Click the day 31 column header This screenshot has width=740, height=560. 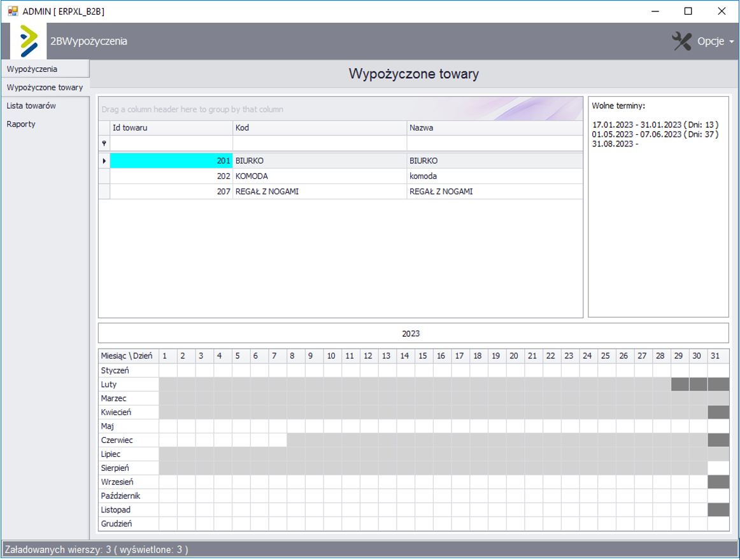point(718,356)
